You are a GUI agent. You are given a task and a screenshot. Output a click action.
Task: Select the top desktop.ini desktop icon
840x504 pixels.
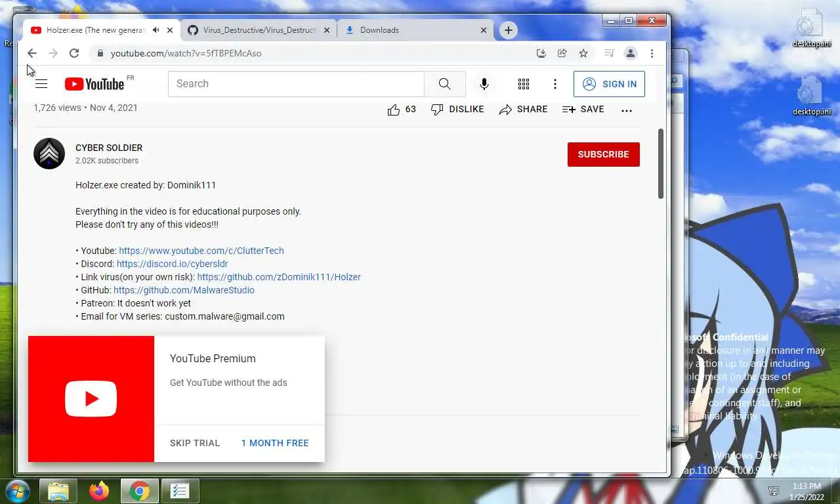click(811, 28)
